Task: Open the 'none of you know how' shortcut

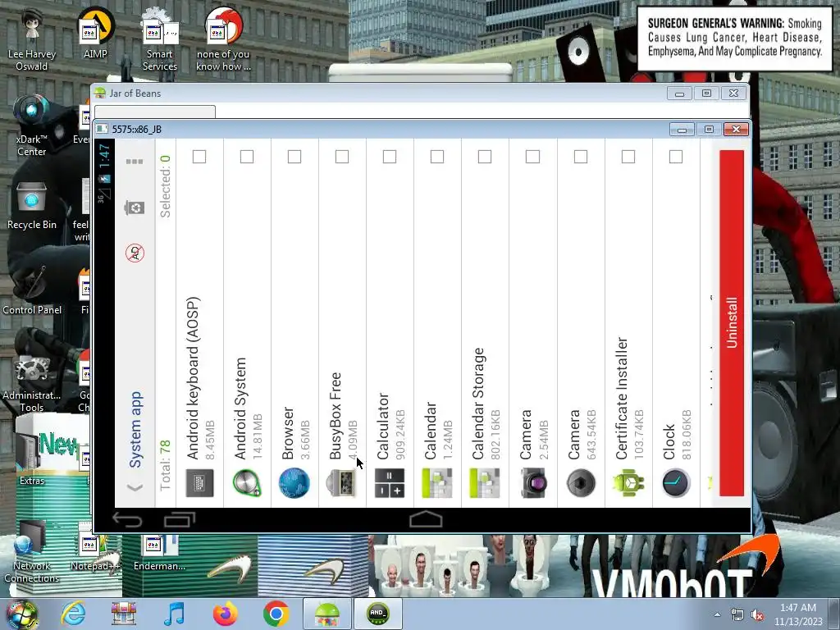Action: tap(223, 39)
